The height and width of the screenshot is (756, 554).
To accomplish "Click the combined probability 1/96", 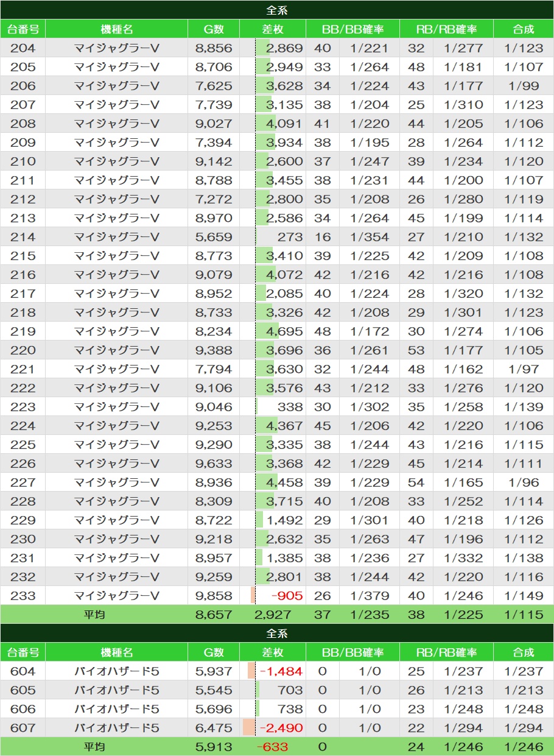I will [x=524, y=482].
